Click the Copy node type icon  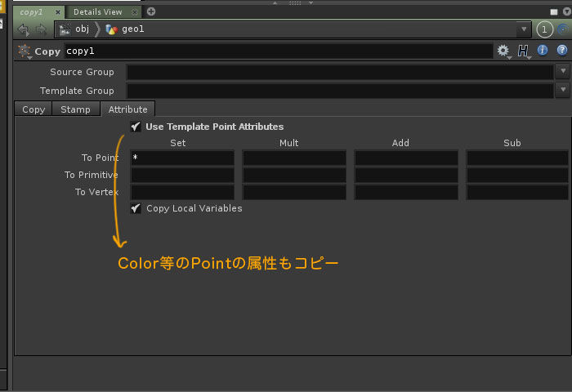pos(24,51)
